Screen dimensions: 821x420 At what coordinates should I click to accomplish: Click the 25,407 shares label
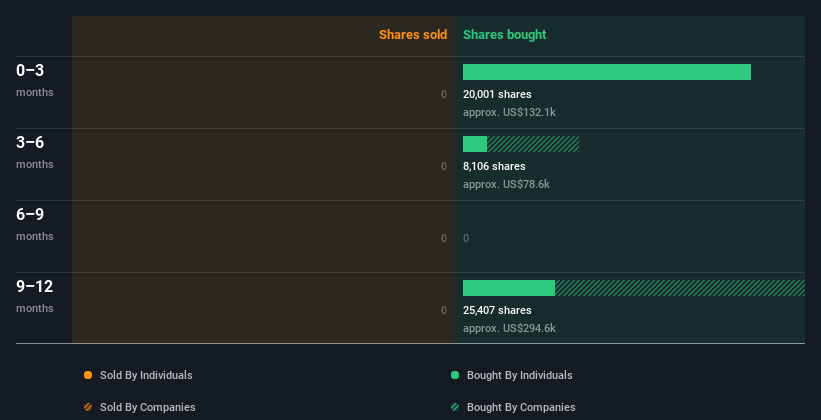click(x=497, y=310)
